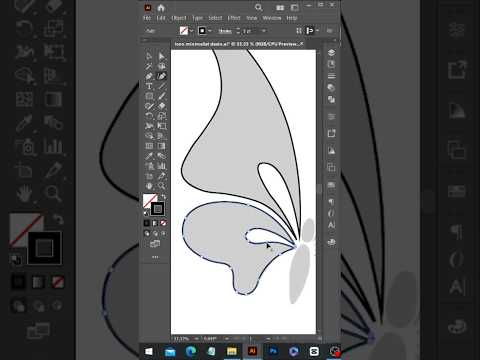Select the Lasso tool
480x360 pixels.
click(162, 66)
